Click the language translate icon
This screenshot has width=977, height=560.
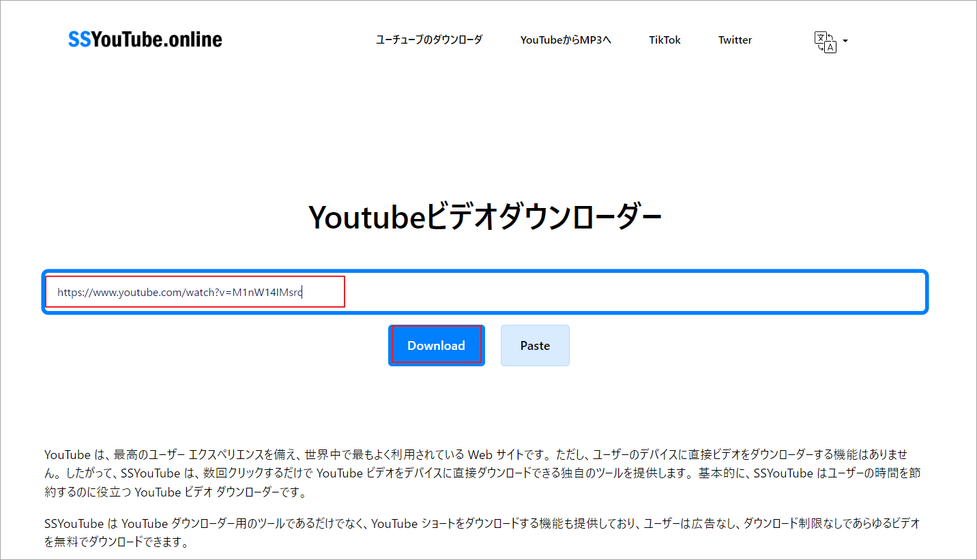[x=825, y=42]
